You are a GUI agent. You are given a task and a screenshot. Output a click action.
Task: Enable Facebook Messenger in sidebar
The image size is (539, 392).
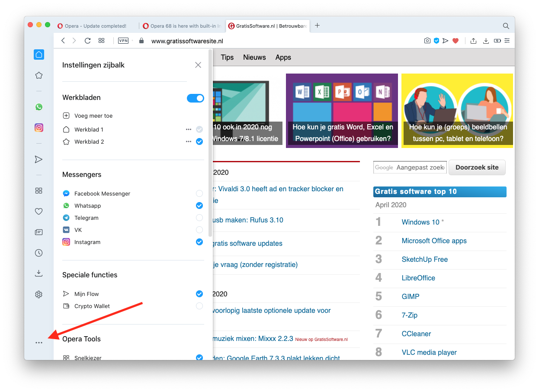click(x=199, y=193)
